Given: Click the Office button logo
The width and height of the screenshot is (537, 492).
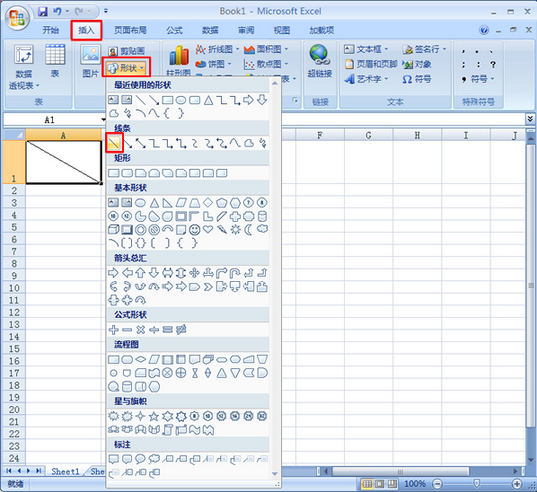Looking at the screenshot, I should [x=17, y=18].
